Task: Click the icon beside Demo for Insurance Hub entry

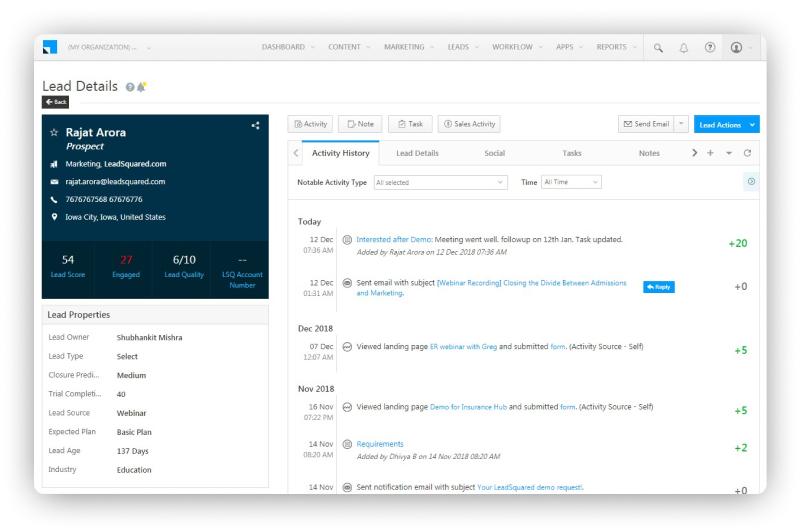Action: (347, 407)
